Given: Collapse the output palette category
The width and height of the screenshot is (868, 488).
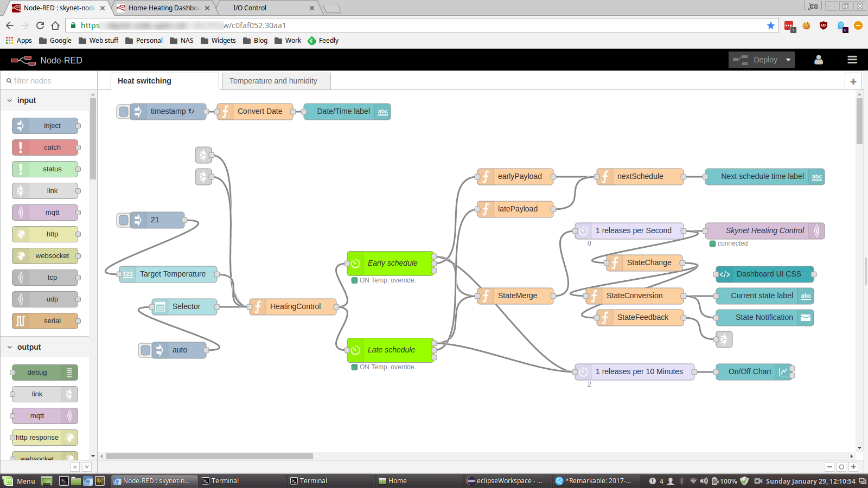Looking at the screenshot, I should point(10,347).
